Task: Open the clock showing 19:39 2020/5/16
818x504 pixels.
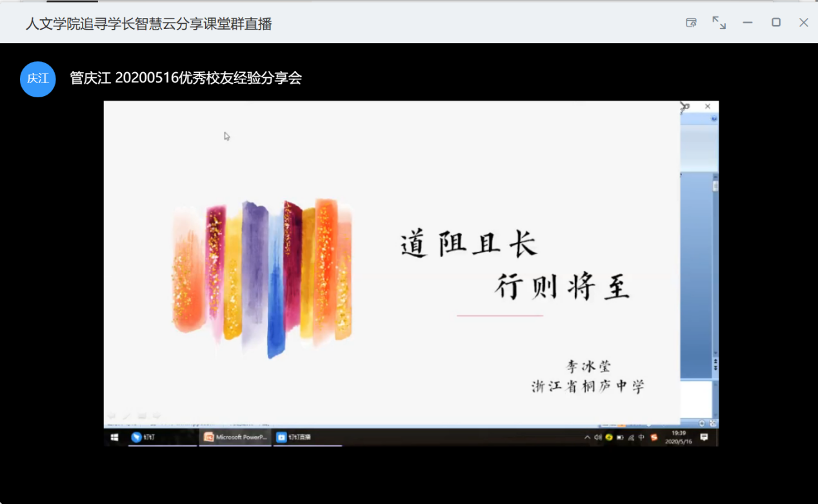Action: pyautogui.click(x=679, y=437)
